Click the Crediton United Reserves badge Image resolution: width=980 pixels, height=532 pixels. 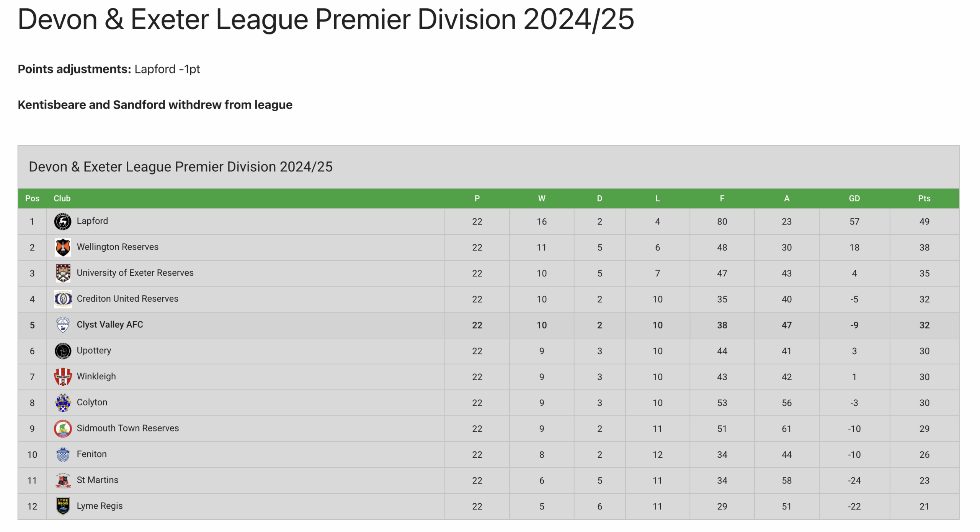pos(63,299)
